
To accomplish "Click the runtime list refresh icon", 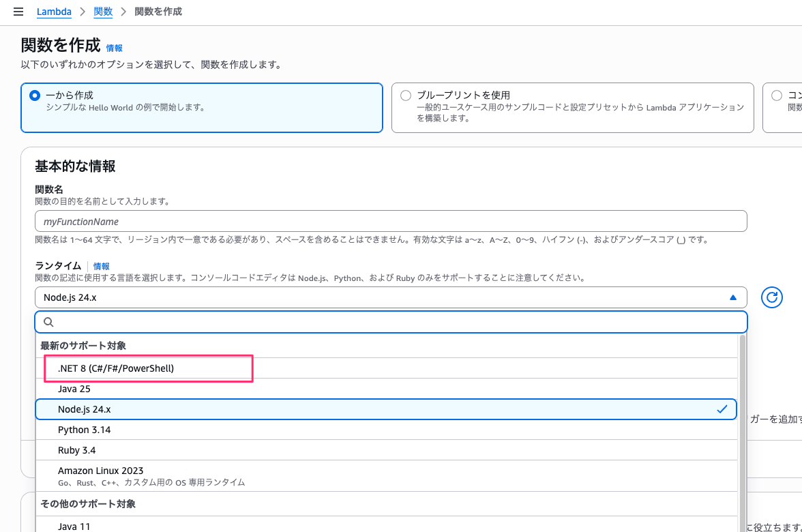I will coord(771,297).
